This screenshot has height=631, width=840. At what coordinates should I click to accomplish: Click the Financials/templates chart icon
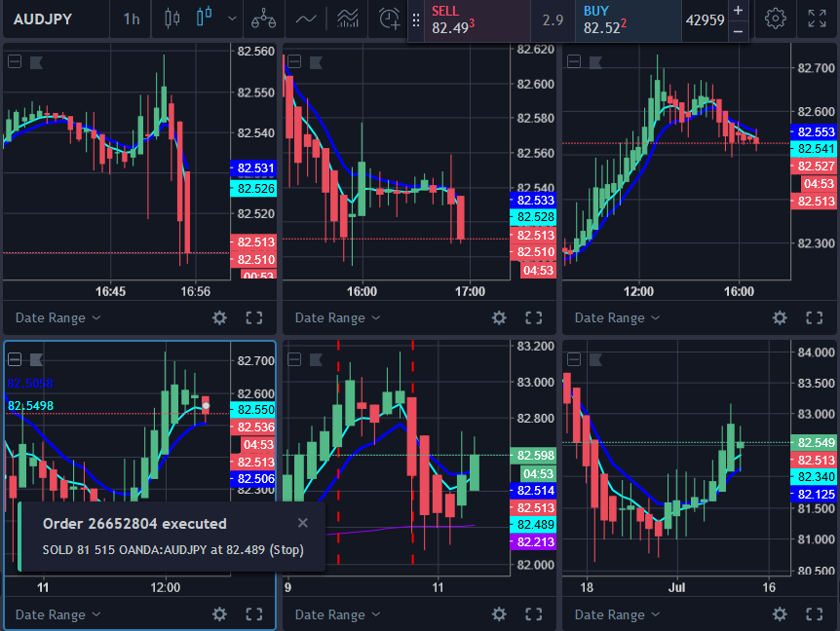(x=348, y=19)
